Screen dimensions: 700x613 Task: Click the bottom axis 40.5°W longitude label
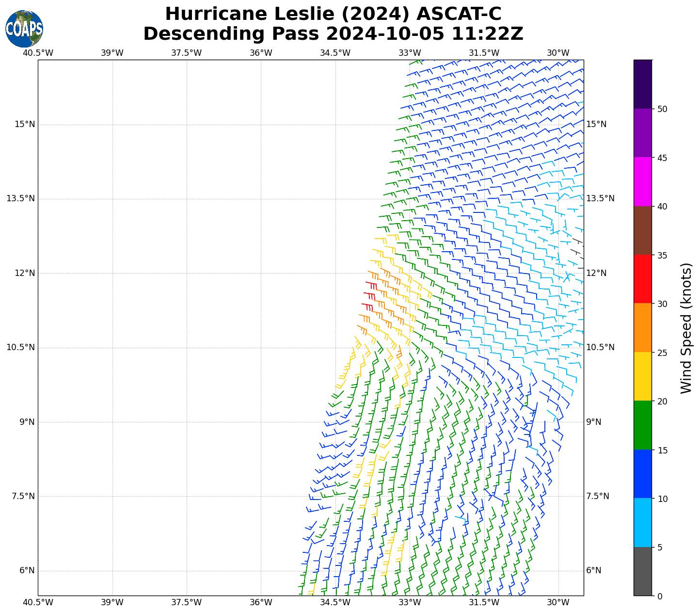(38, 602)
